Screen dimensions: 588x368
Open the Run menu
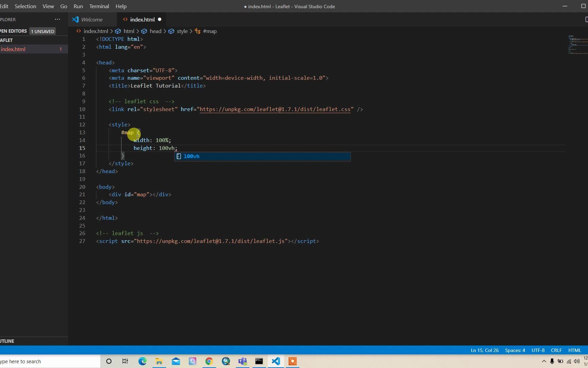coord(78,6)
